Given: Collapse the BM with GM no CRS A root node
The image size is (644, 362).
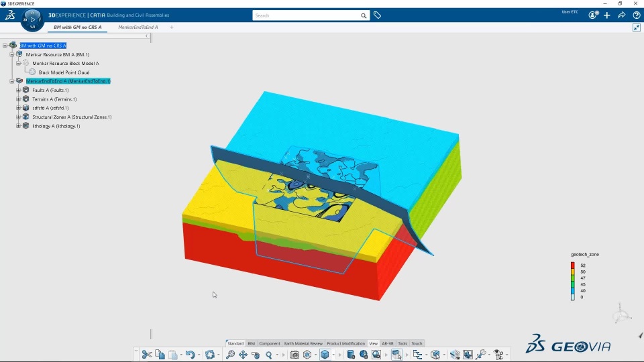Looking at the screenshot, I should [5, 46].
